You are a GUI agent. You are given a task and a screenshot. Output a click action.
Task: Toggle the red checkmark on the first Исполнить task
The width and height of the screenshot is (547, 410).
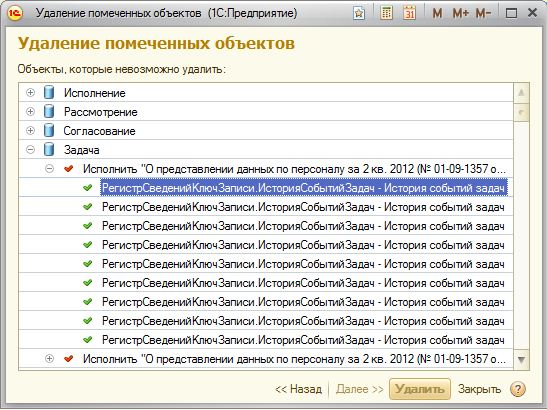tap(69, 169)
